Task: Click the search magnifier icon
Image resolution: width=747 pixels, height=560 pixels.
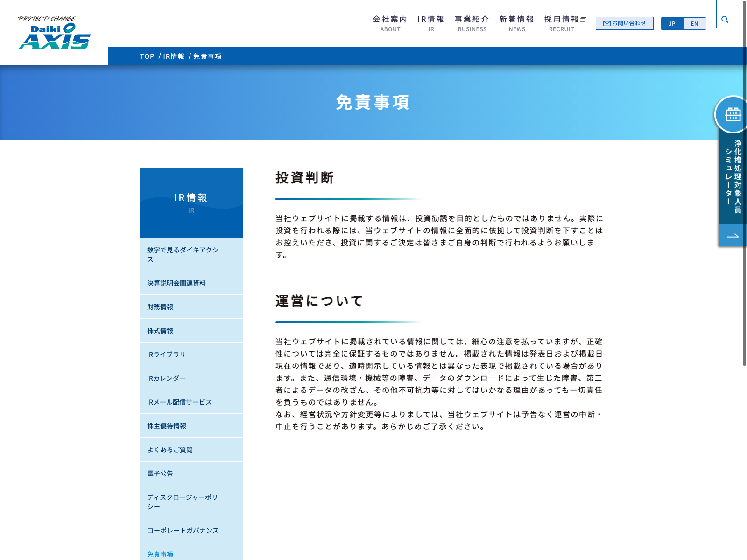Action: tap(725, 20)
